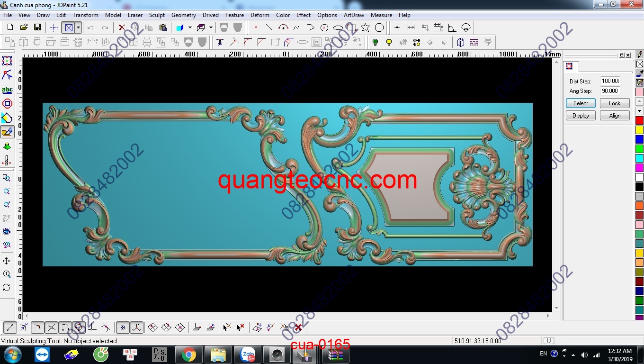Click the red X delete icon

pyautogui.click(x=122, y=27)
